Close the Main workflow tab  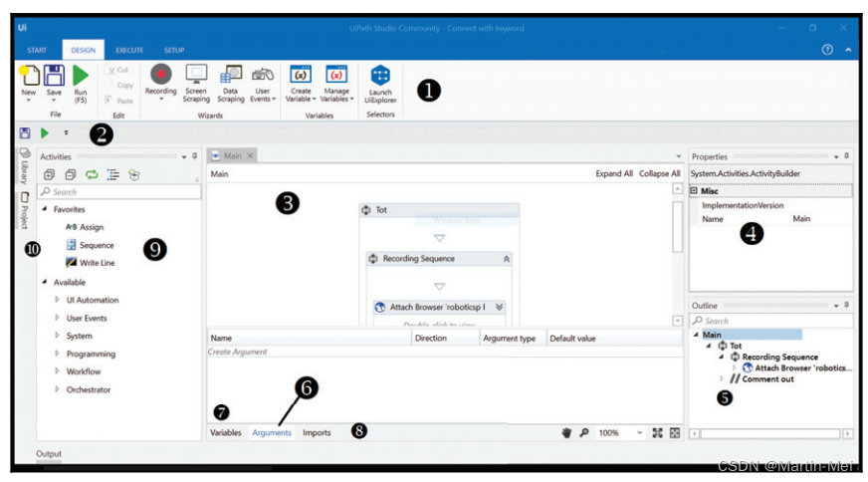pyautogui.click(x=250, y=155)
